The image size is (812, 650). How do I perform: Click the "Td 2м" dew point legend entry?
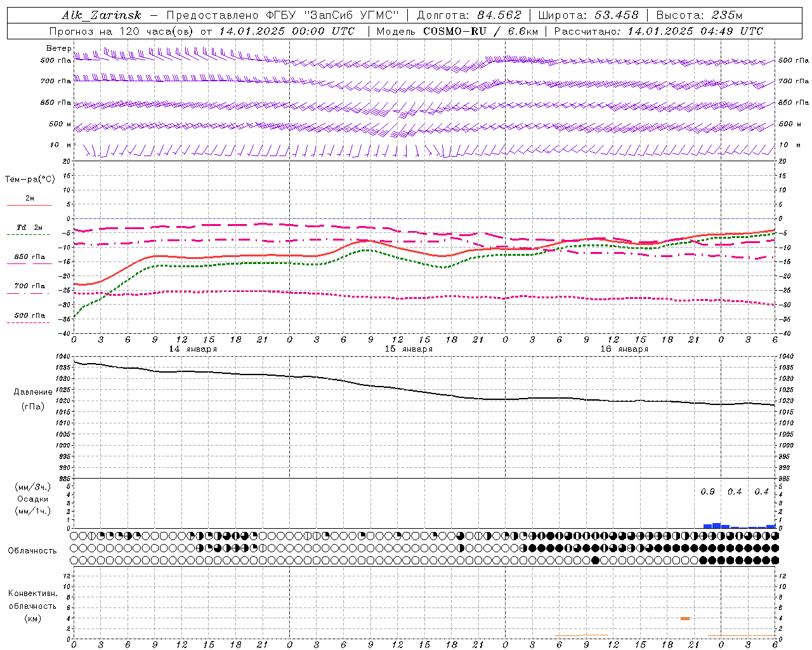pos(29,227)
